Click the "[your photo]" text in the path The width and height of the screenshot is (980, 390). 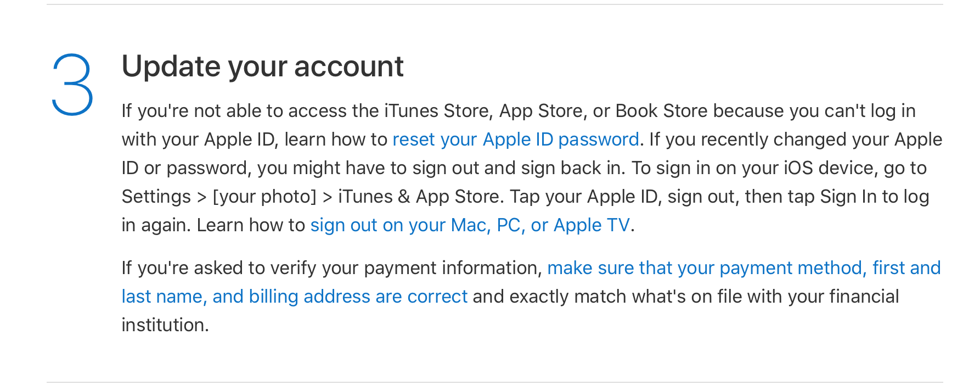264,197
